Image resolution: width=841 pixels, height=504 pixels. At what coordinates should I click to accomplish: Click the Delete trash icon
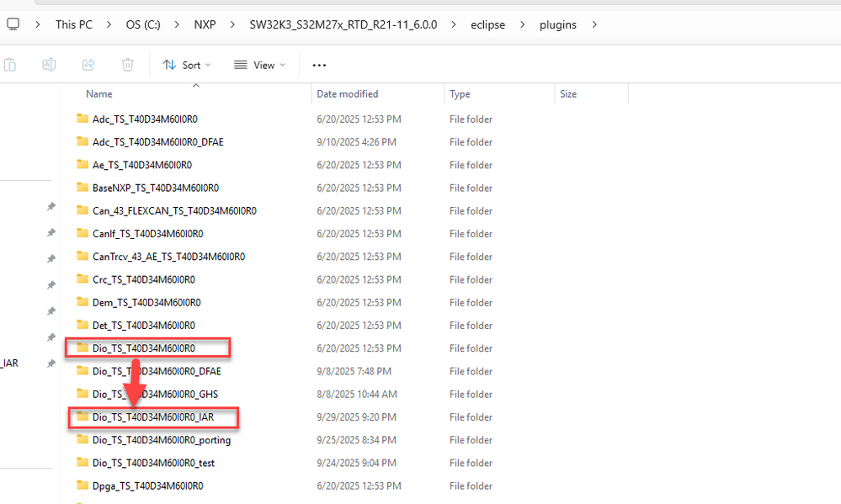(x=128, y=65)
